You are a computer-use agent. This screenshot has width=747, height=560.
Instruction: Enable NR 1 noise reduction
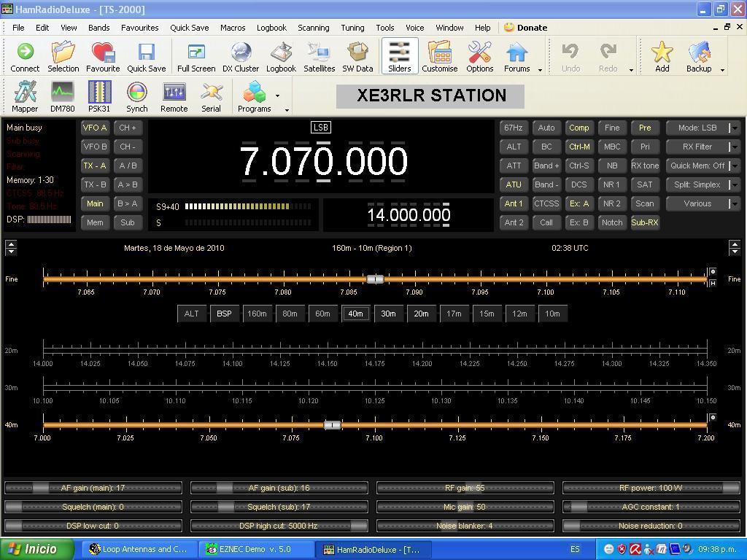(611, 184)
